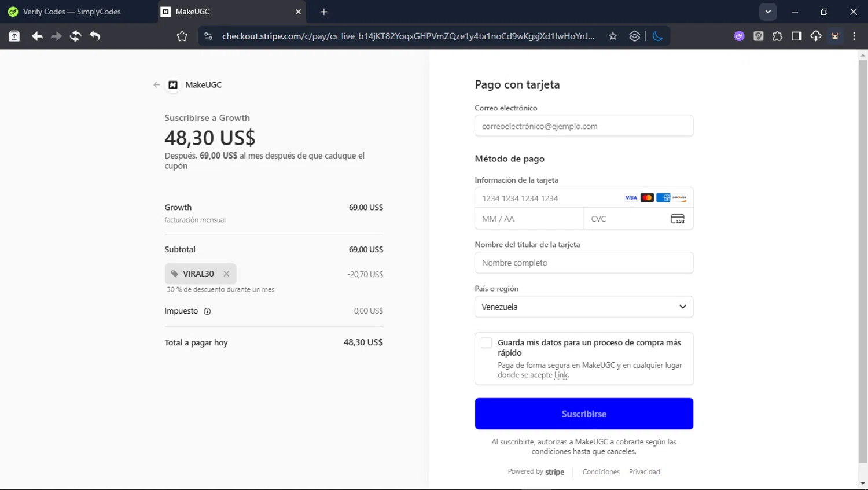Click the checkout URL in address bar

408,36
